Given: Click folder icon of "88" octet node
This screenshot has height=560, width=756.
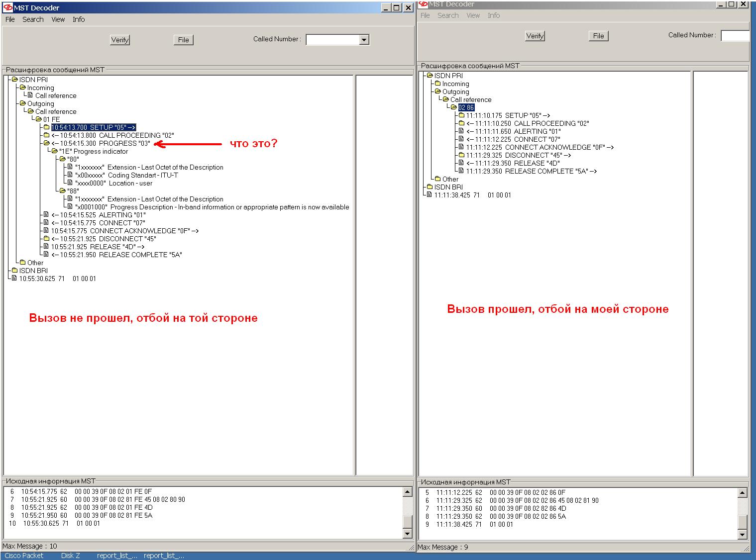Looking at the screenshot, I should (x=63, y=191).
